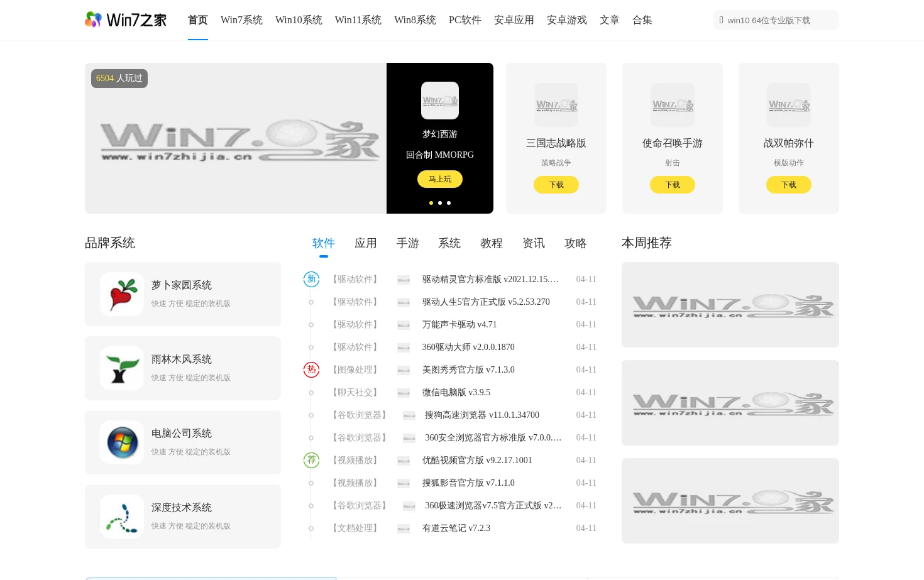Switch to the 应用 tab
The width and height of the screenshot is (924, 580).
coord(366,243)
